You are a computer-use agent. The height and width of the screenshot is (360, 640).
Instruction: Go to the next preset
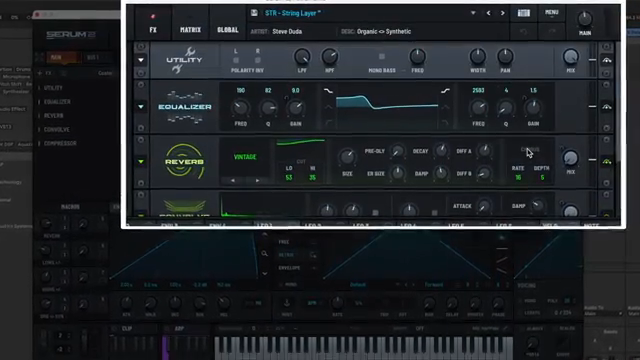point(502,13)
